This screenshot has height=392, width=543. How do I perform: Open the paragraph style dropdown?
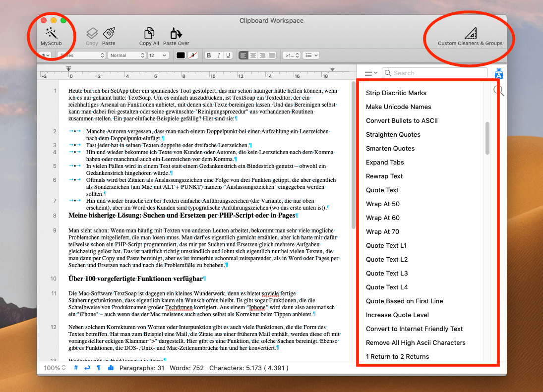45,56
